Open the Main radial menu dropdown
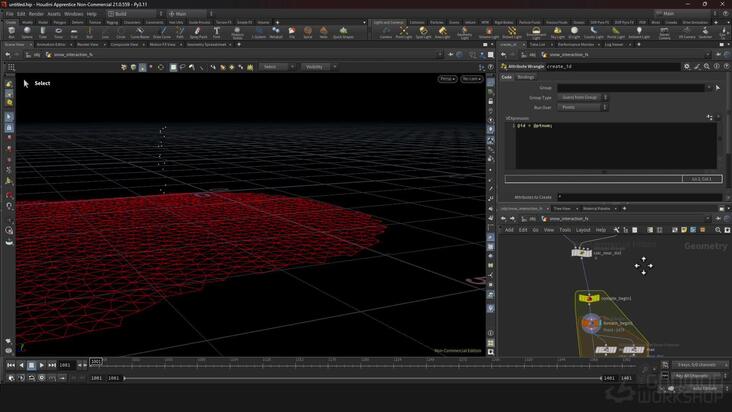 pyautogui.click(x=190, y=14)
